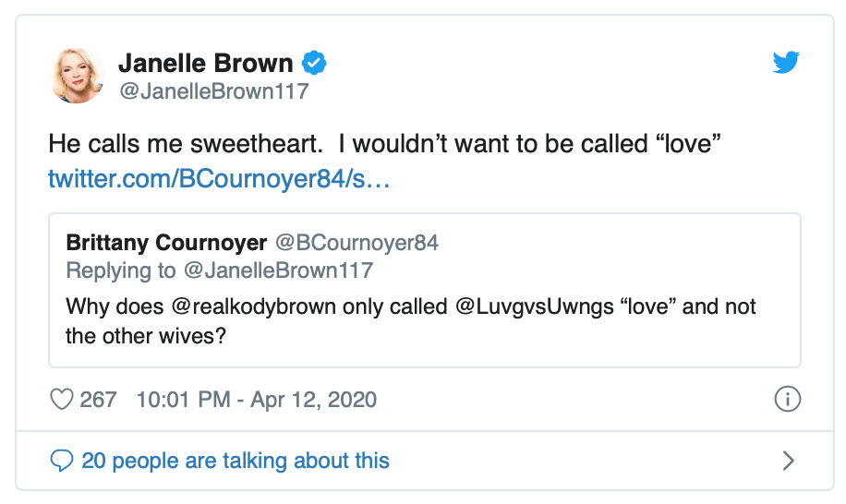Click the speech bubble conversation icon
Screen dimensions: 846x504
click(61, 460)
